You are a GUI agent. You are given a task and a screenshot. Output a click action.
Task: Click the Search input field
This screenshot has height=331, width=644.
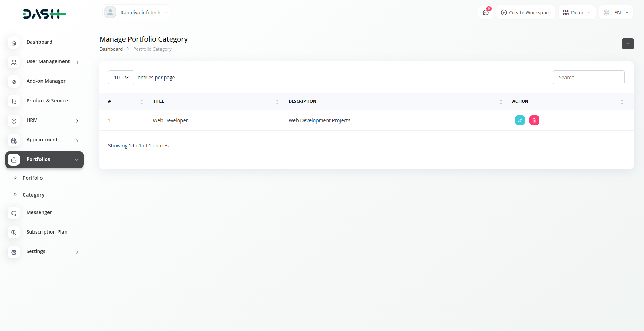point(589,78)
